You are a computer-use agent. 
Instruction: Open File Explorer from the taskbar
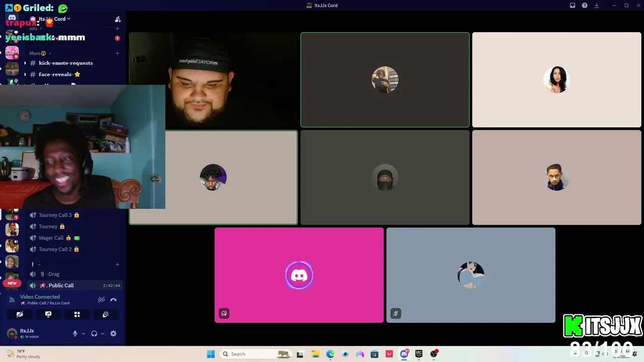315,354
